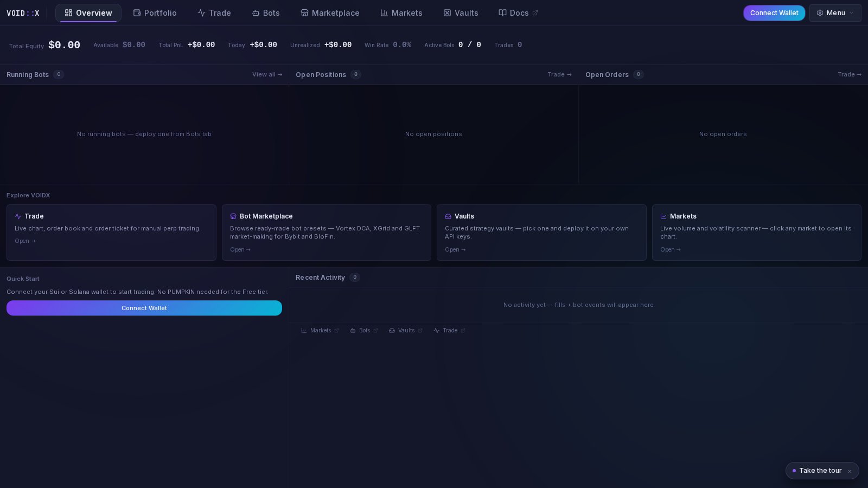Viewport: 868px width, 488px height.
Task: Click the Markets bar-chart icon in navbar
Action: point(384,13)
